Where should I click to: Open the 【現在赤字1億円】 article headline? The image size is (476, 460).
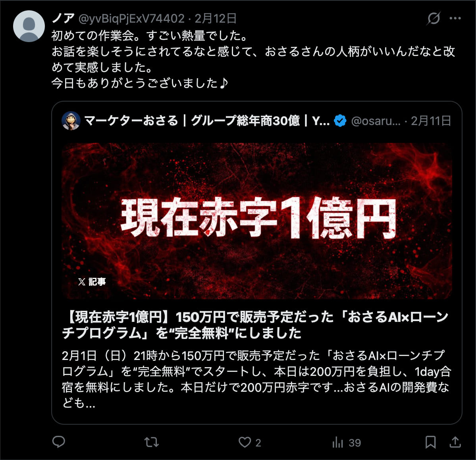[255, 325]
